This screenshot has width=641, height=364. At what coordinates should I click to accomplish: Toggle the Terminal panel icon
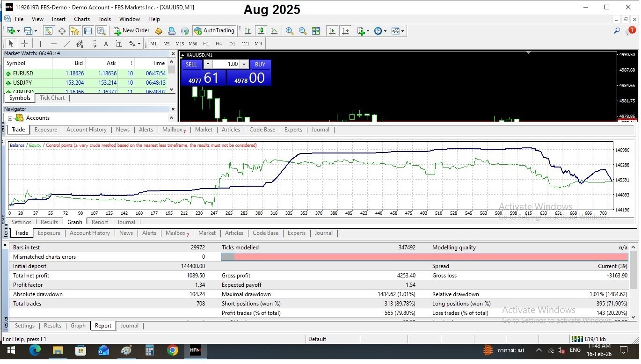coord(88,31)
